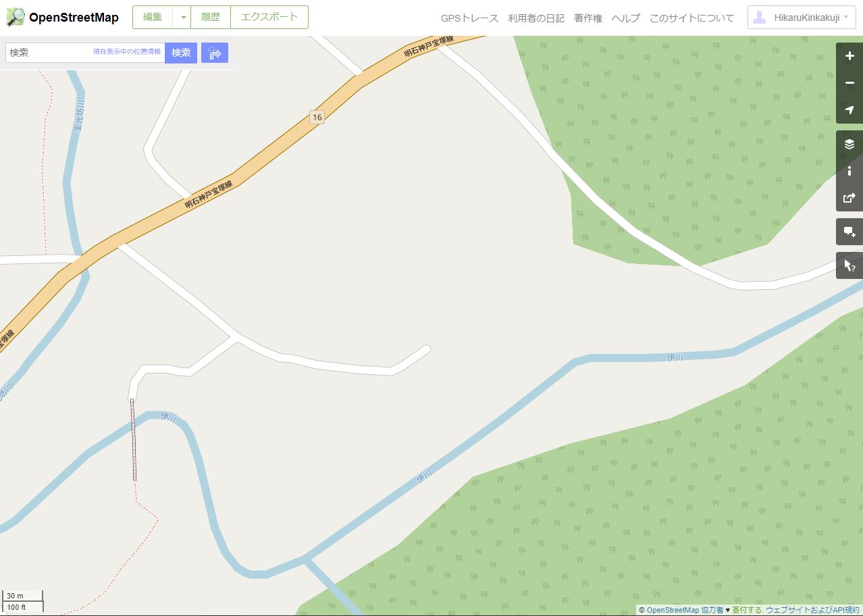
Task: Focus the 検索 search input field
Action: 85,53
